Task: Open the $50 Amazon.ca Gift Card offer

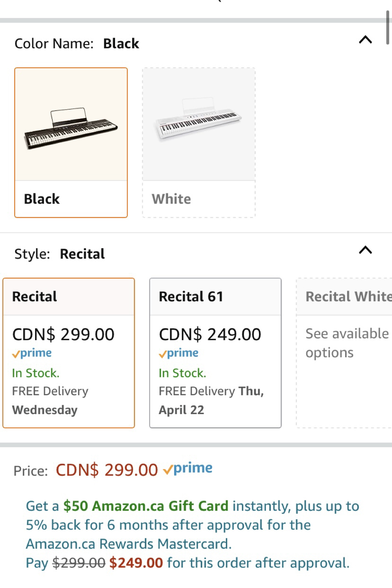Action: pos(146,506)
